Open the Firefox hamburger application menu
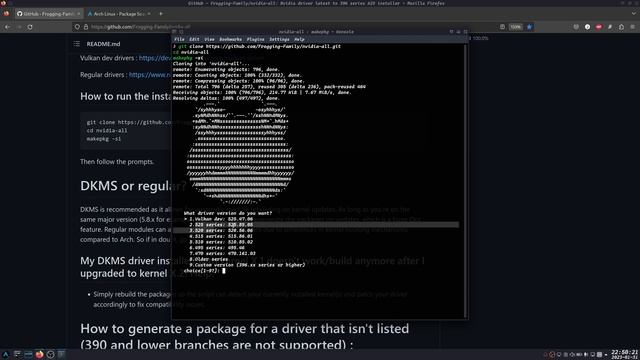This screenshot has width=640, height=360. [x=633, y=27]
